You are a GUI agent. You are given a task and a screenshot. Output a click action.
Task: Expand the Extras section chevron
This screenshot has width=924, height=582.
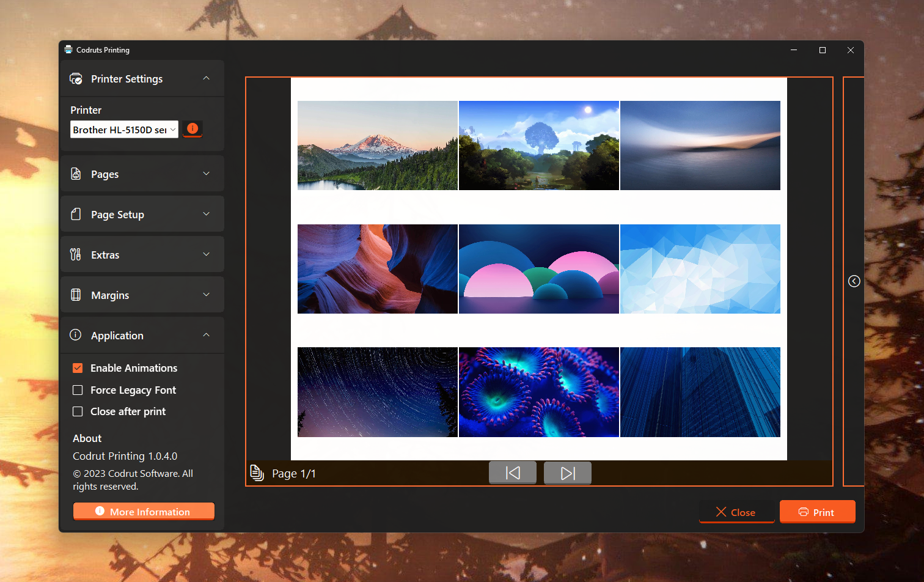207,254
